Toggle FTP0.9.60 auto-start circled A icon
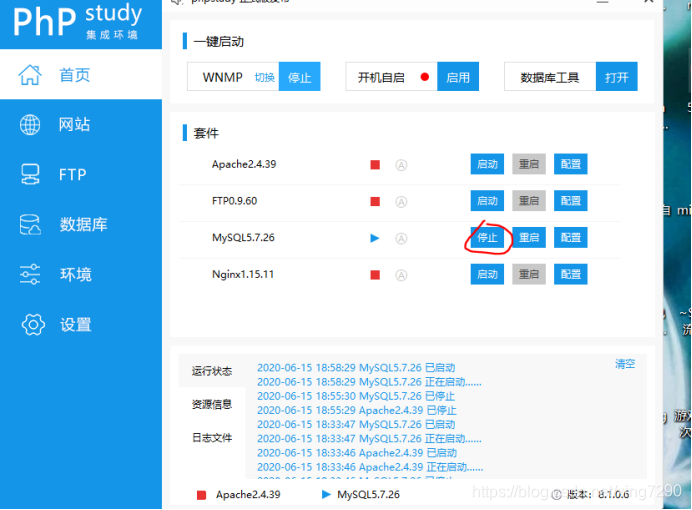This screenshot has height=510, width=692. pyautogui.click(x=401, y=202)
